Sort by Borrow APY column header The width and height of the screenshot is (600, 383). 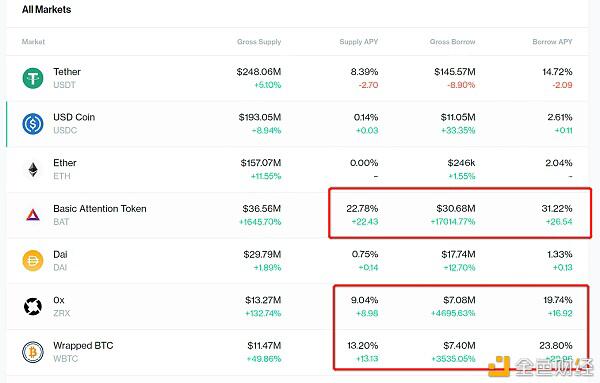point(552,41)
